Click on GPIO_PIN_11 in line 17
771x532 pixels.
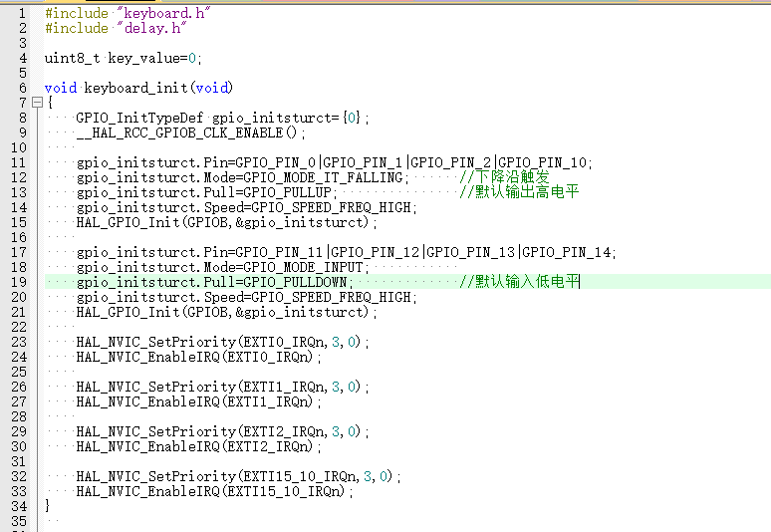pos(278,252)
